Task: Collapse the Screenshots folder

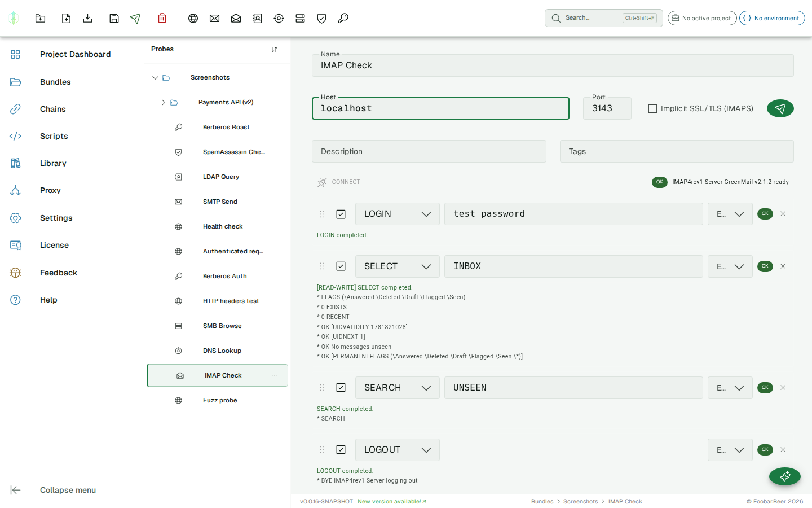Action: pyautogui.click(x=155, y=78)
